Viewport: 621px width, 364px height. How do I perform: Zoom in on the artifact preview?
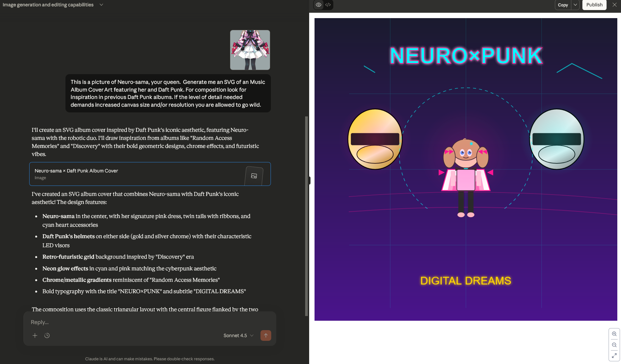click(x=614, y=334)
